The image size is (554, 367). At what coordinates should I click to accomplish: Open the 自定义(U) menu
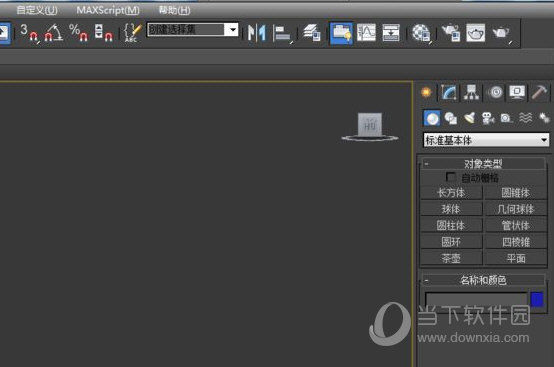pyautogui.click(x=37, y=10)
